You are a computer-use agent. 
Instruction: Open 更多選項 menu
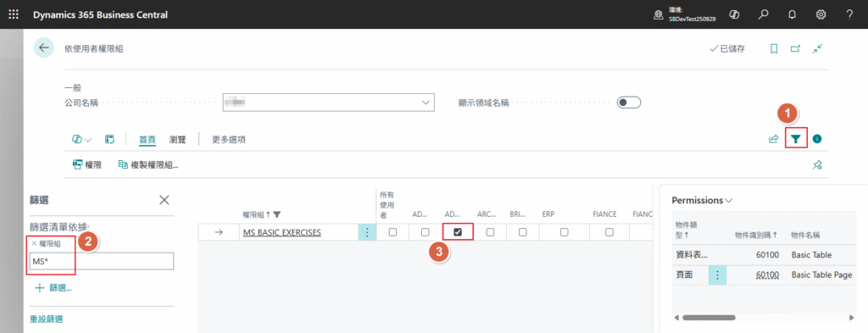point(229,140)
